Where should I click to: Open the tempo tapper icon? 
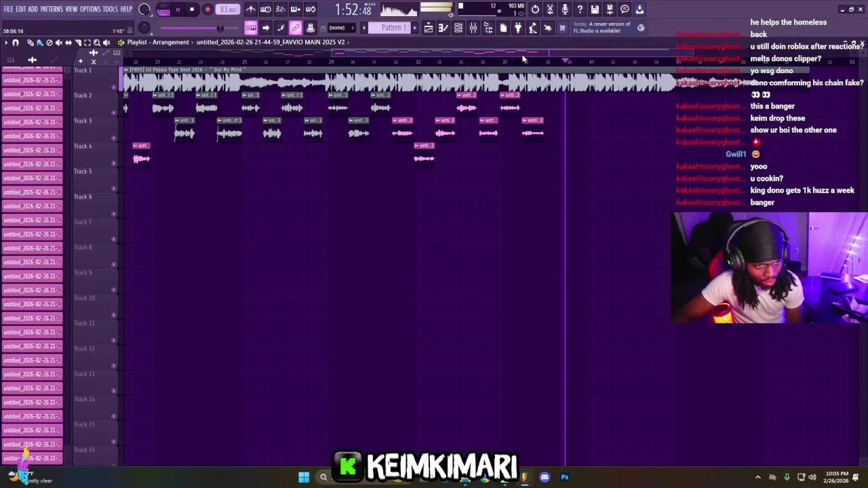tap(532, 28)
